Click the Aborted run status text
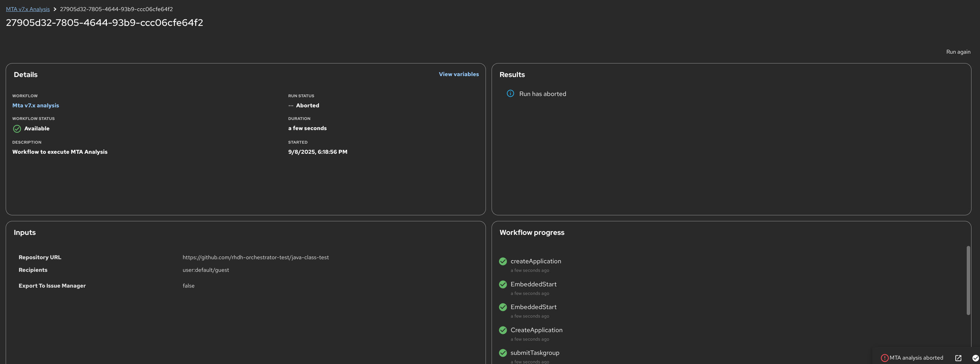Image resolution: width=980 pixels, height=364 pixels. pos(307,105)
